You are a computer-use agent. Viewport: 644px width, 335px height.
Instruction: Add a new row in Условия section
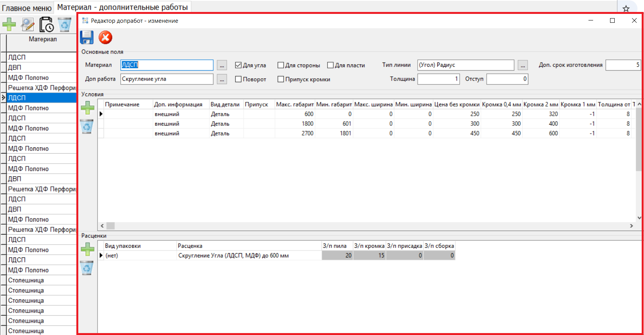point(88,108)
